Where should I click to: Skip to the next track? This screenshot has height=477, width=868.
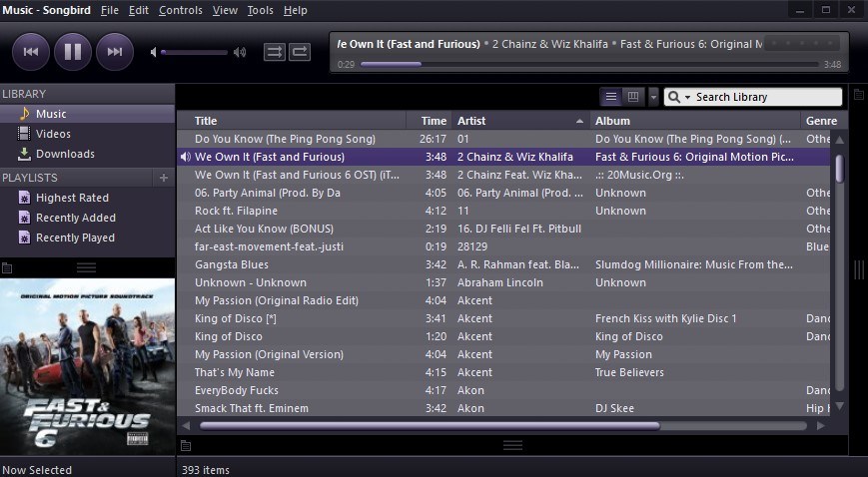point(115,52)
